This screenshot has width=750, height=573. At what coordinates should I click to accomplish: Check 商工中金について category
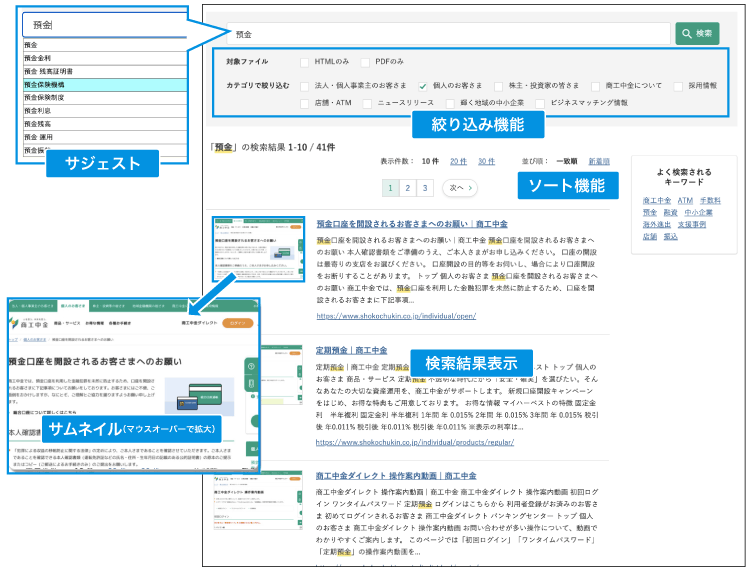coord(596,86)
